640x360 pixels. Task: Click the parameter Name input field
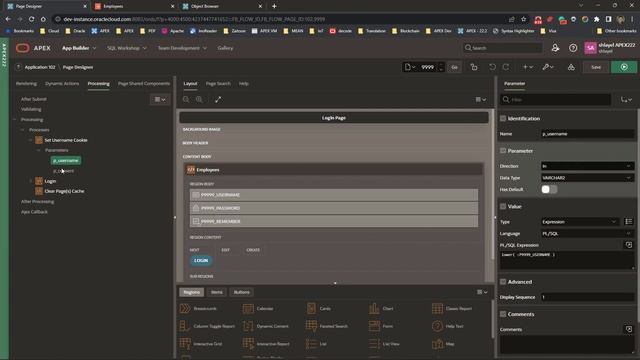click(x=587, y=134)
